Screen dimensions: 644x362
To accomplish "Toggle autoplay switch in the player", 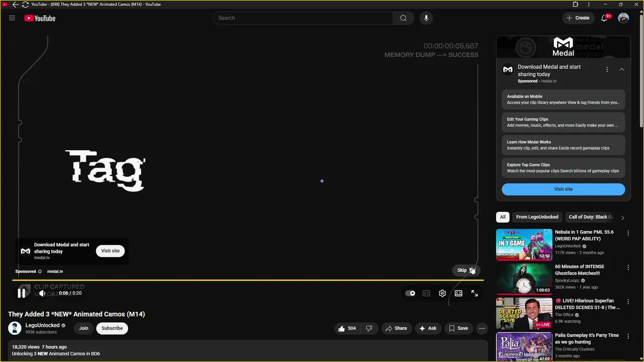I will (411, 293).
